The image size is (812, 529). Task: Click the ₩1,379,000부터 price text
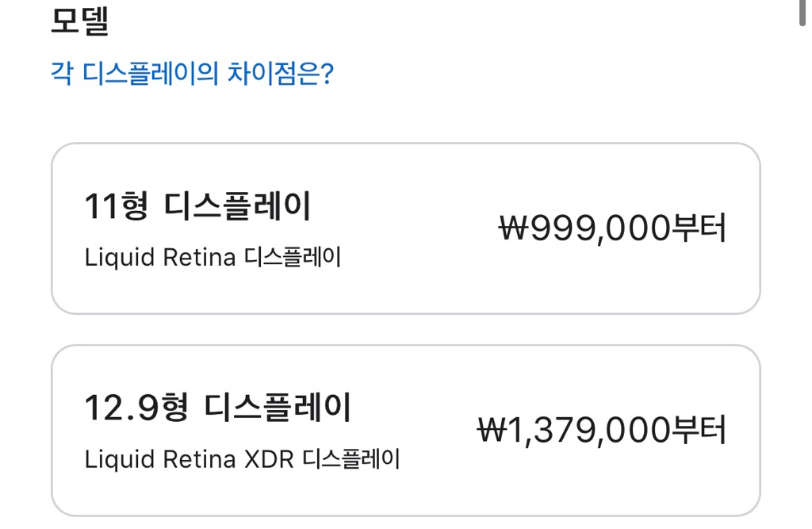click(x=601, y=431)
